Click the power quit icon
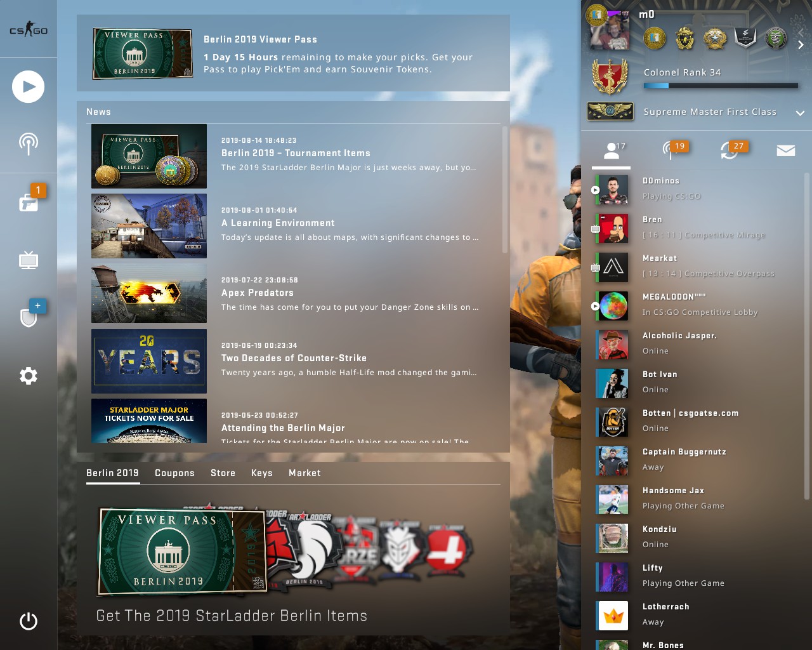Image resolution: width=812 pixels, height=650 pixels. pos(29,621)
